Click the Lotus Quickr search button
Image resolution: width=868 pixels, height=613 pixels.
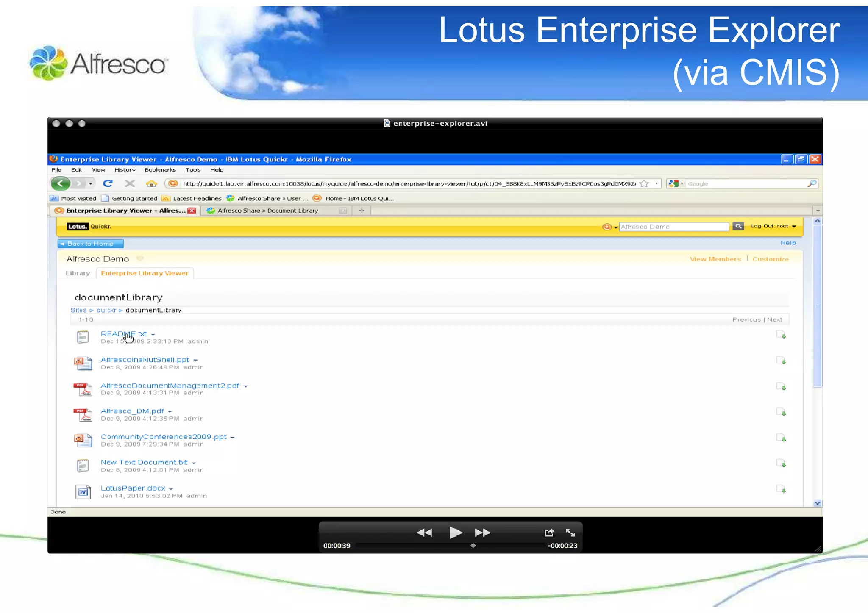[x=738, y=226]
